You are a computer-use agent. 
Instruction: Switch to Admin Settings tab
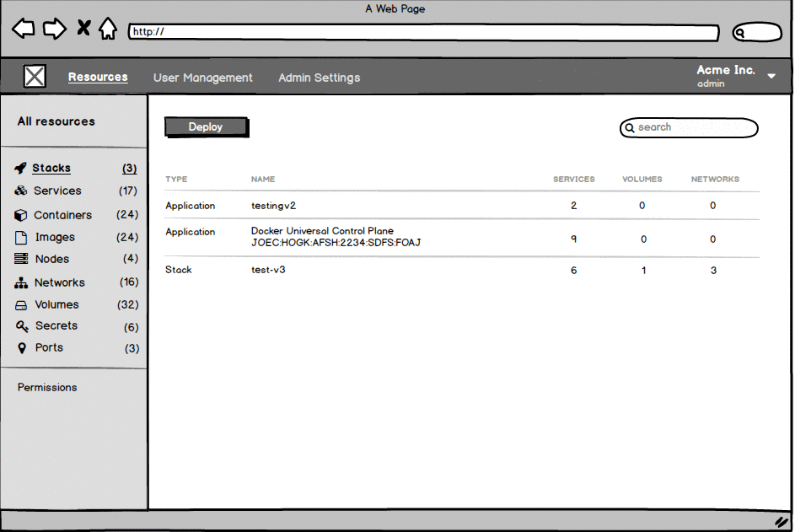pyautogui.click(x=320, y=78)
